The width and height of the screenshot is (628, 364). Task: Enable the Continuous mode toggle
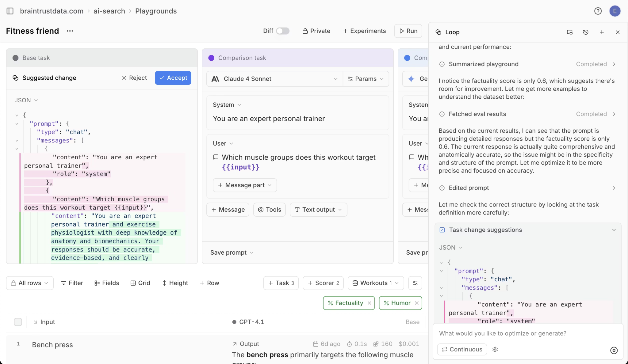tap(461, 349)
